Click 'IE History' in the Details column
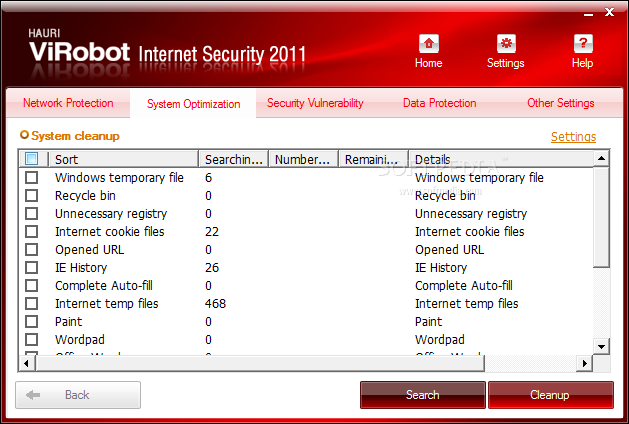This screenshot has height=424, width=629. (x=441, y=268)
